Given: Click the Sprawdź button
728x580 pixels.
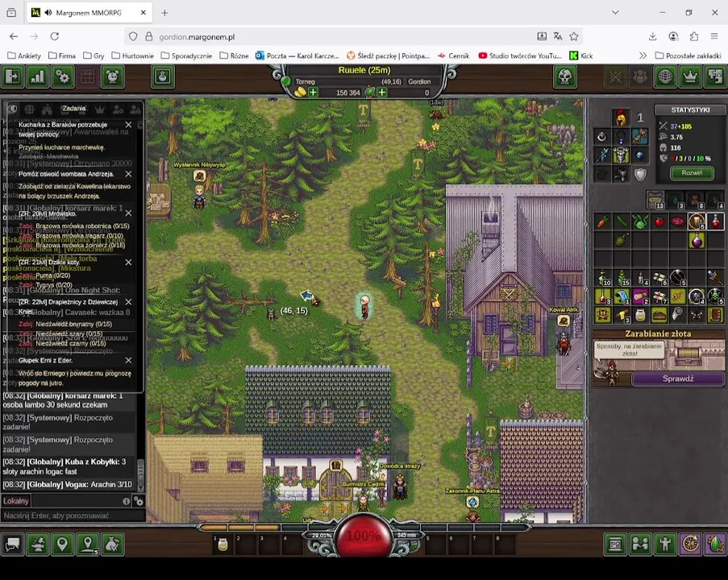Looking at the screenshot, I should click(678, 379).
